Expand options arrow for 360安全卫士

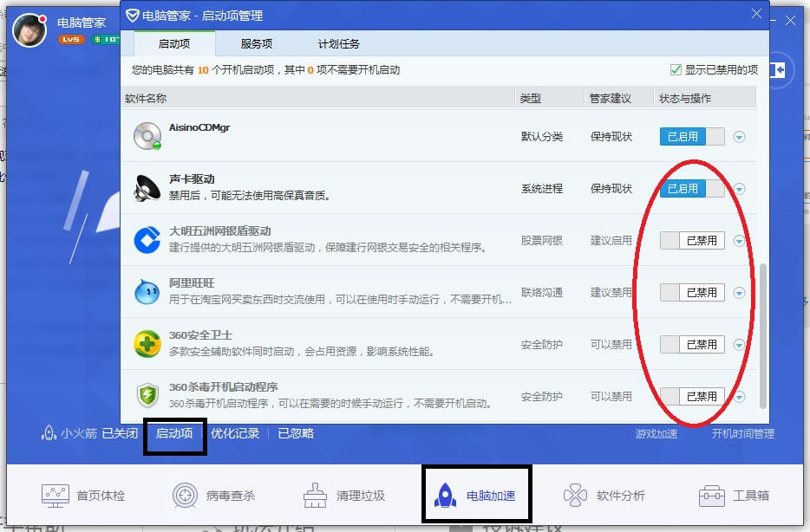click(739, 344)
